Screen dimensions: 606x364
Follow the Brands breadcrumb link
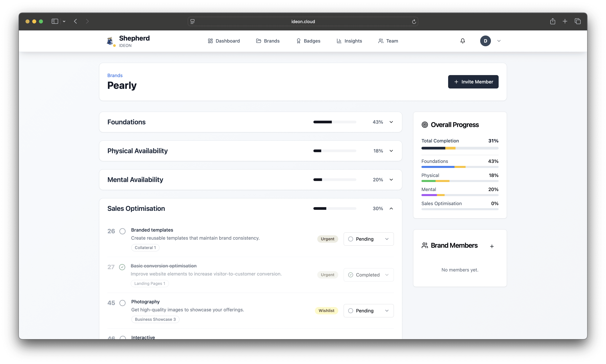[x=115, y=75]
